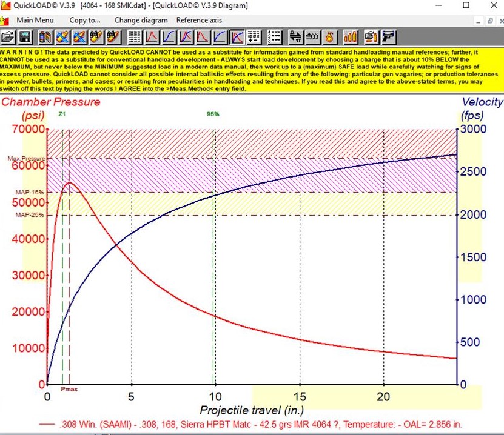Click the binoculars icon beside the table grid icon
504x435 pixels.
(x=113, y=37)
